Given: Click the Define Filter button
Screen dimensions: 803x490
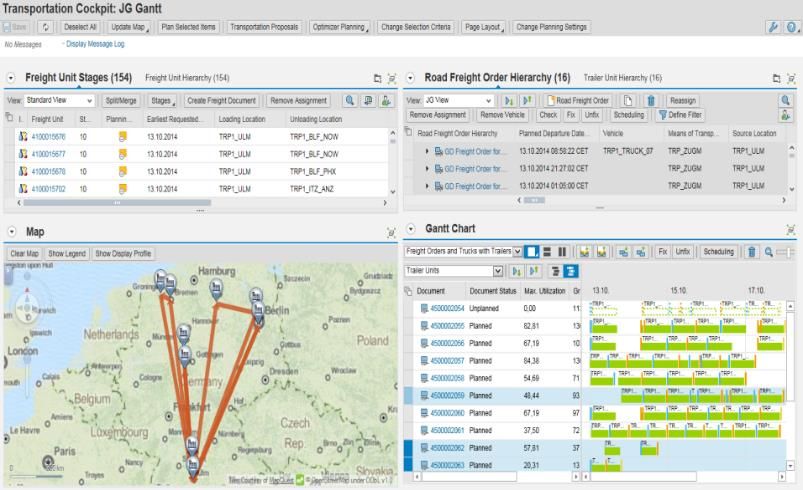Looking at the screenshot, I should click(680, 115).
